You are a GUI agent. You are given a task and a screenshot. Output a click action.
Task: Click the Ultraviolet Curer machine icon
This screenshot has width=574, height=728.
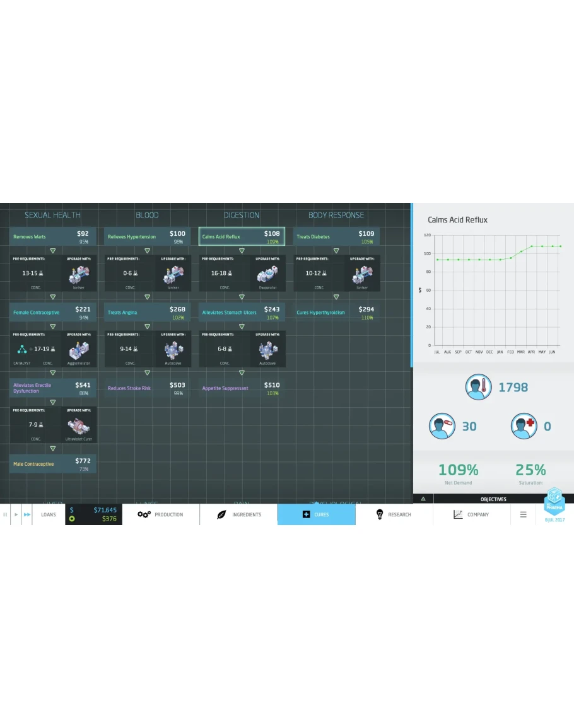pos(79,425)
